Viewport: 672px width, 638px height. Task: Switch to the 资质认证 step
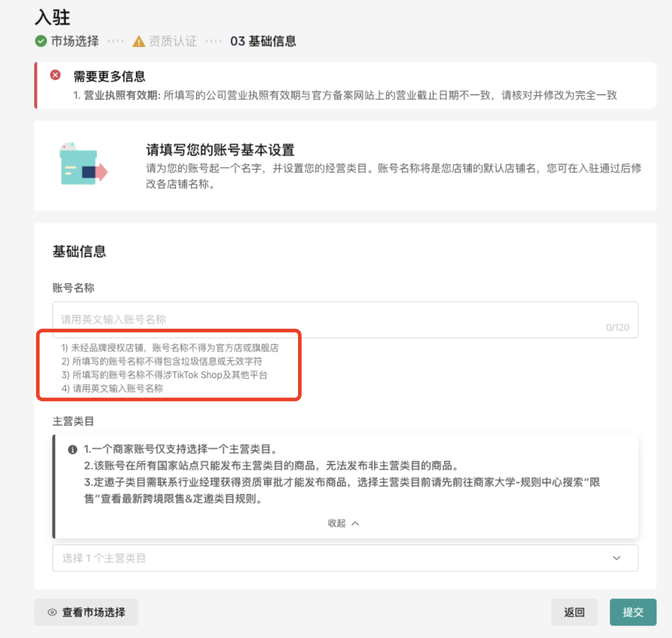(173, 42)
